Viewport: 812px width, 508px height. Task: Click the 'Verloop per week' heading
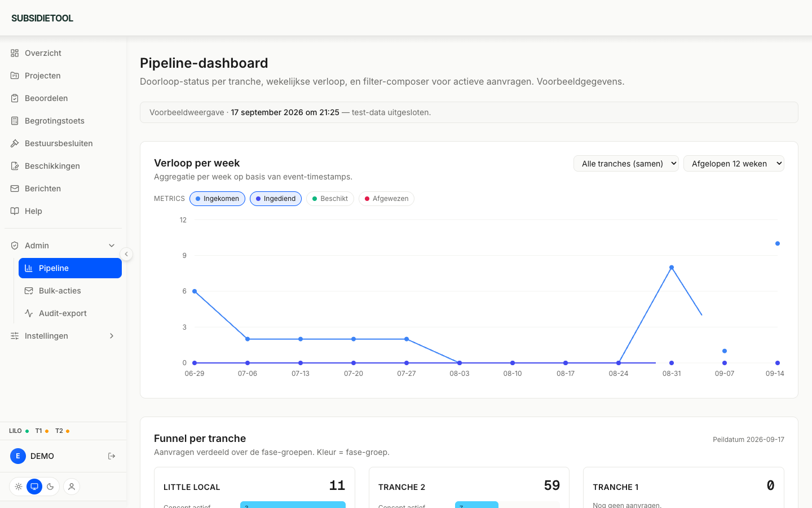pyautogui.click(x=197, y=163)
